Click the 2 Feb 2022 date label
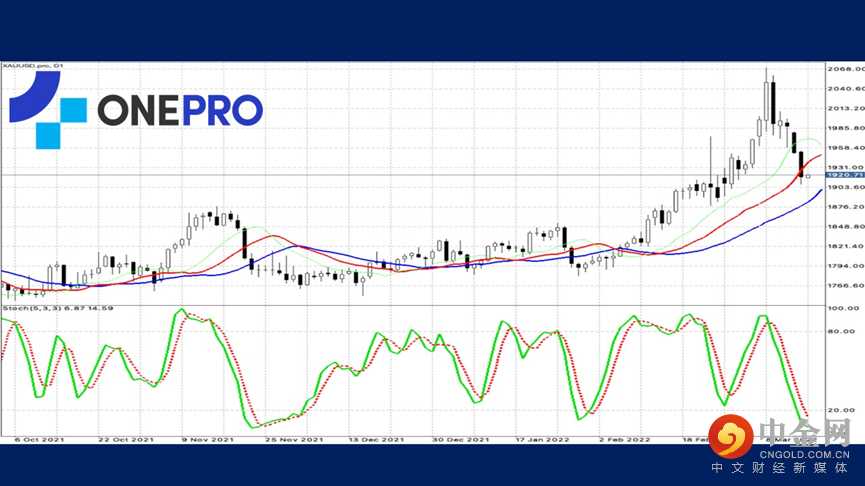This screenshot has height=486, width=865. (x=625, y=440)
